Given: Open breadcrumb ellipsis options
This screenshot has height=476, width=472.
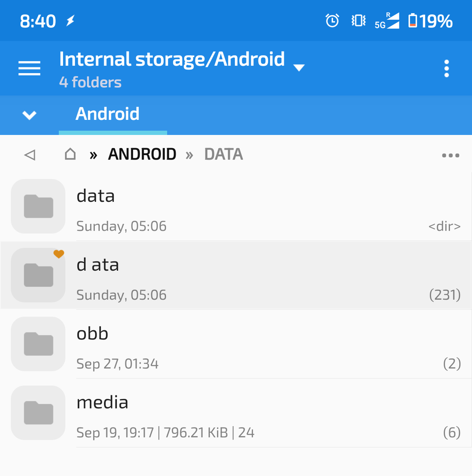Looking at the screenshot, I should [450, 155].
